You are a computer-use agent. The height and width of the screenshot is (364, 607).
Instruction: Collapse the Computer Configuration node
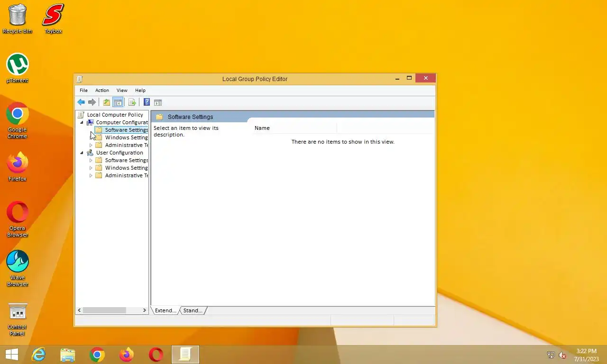[82, 122]
